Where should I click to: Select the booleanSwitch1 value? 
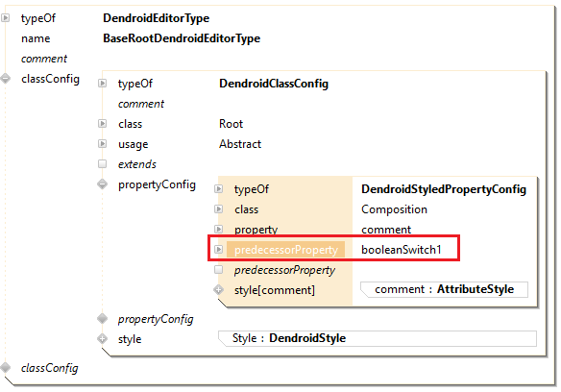(x=402, y=250)
